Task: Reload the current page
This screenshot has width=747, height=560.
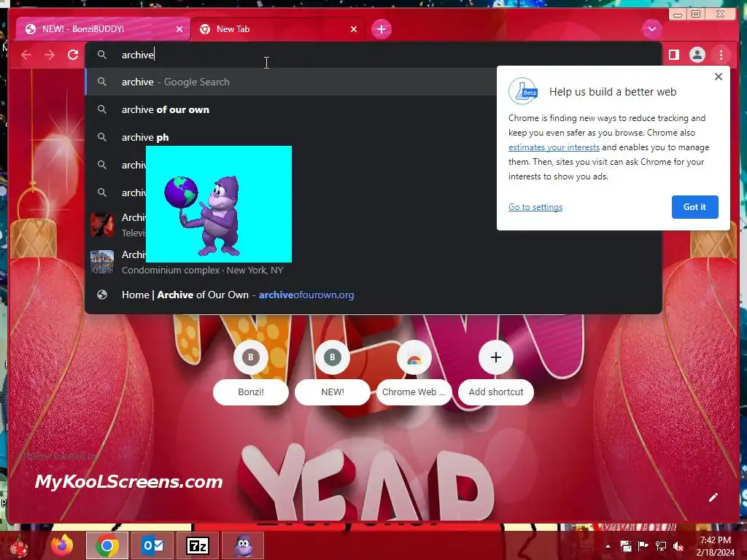Action: coord(73,55)
